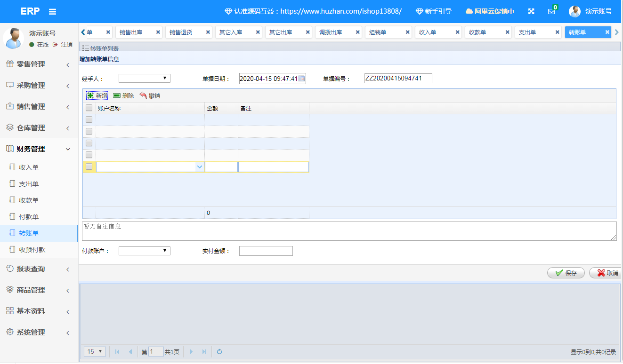The width and height of the screenshot is (623, 364).
Task: Click the 实付金额 input field
Action: coord(266,251)
